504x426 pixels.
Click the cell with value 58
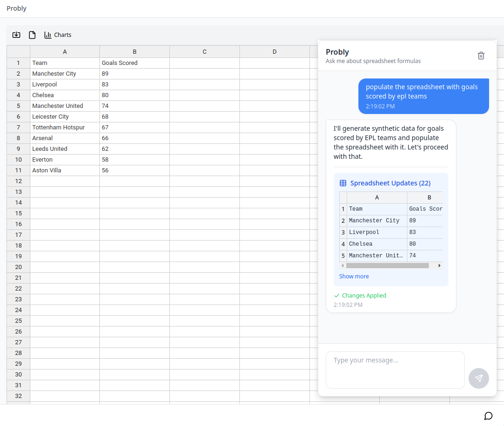pyautogui.click(x=135, y=160)
